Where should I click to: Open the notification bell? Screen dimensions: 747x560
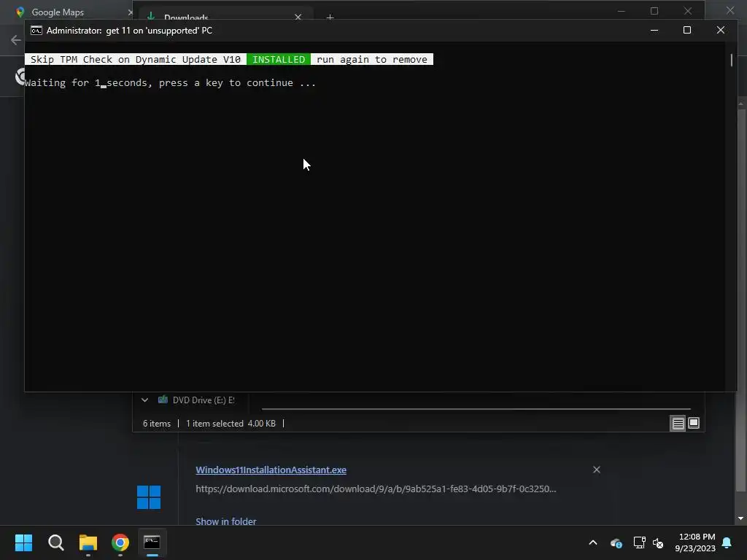point(727,542)
